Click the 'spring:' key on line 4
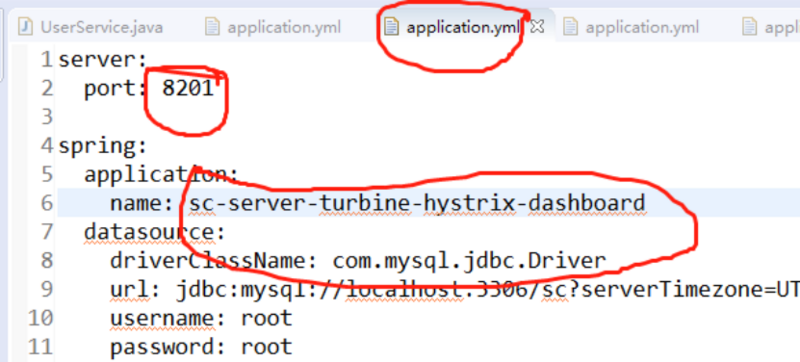800x362 pixels. (103, 147)
